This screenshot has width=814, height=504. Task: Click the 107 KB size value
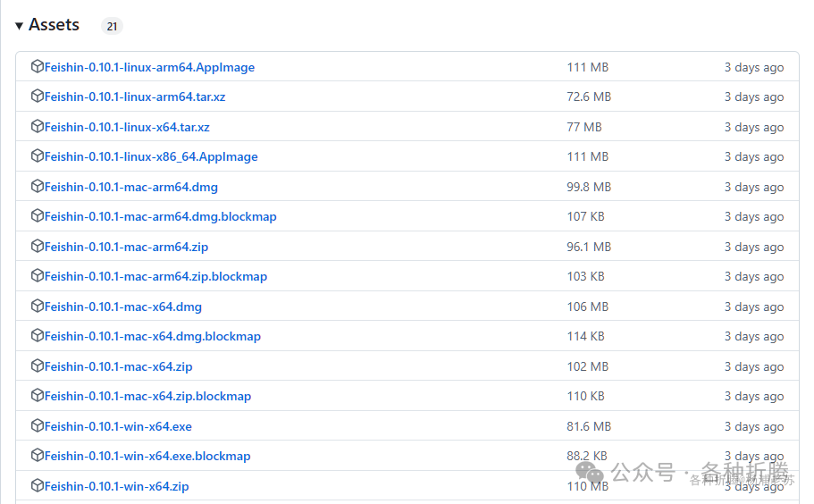tap(585, 216)
